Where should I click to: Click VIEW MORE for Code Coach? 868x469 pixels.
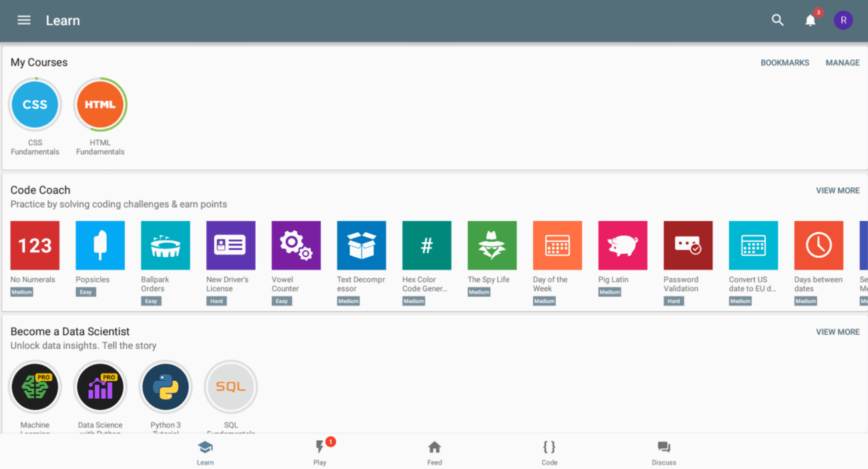pyautogui.click(x=837, y=190)
